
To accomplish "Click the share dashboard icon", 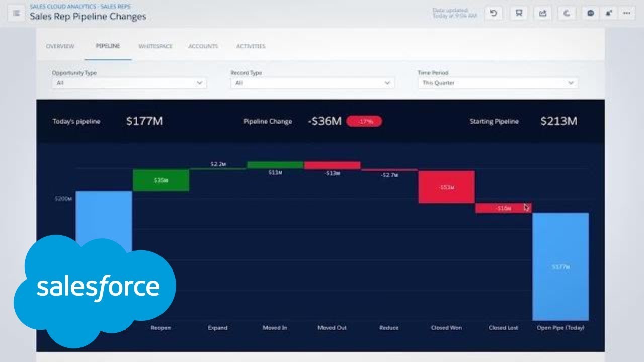I will tap(542, 14).
